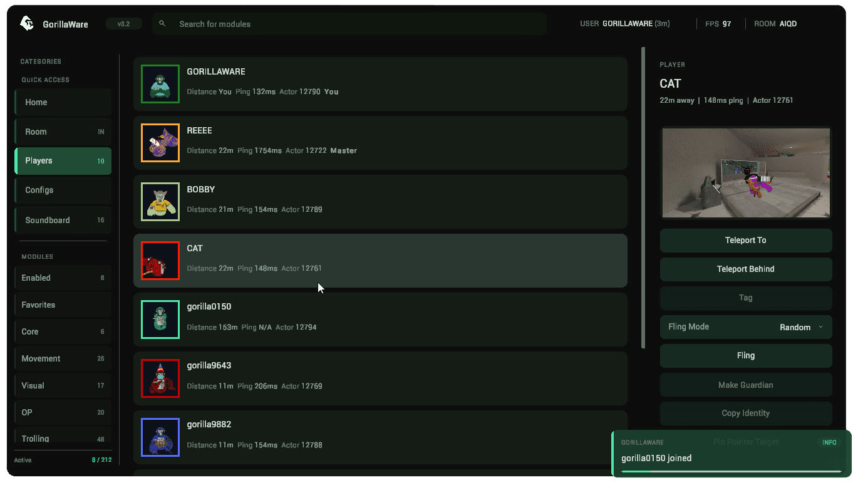Click the Master label on REEEE row
868x495 pixels.
coord(344,150)
